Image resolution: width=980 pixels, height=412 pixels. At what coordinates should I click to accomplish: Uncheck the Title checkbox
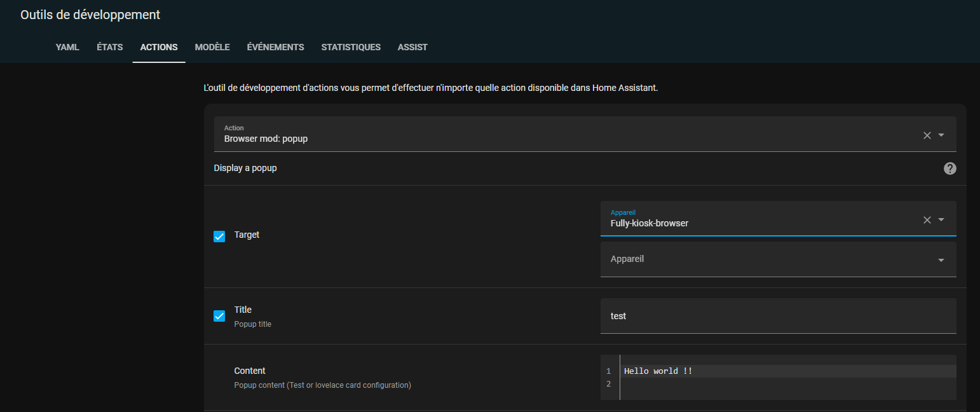[x=219, y=316]
